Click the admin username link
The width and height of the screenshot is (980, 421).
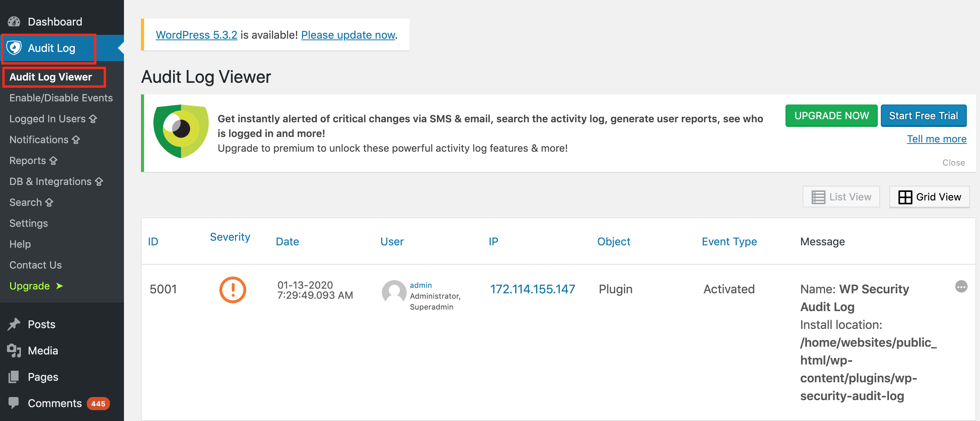coord(421,285)
